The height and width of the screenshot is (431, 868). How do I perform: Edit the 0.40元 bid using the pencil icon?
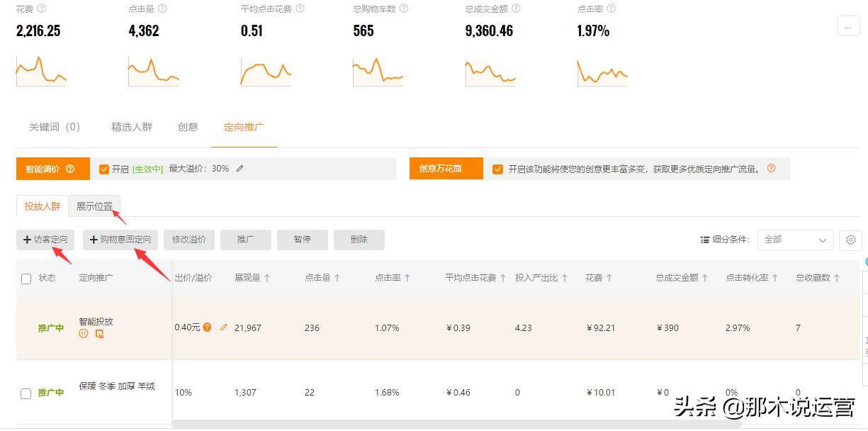223,328
